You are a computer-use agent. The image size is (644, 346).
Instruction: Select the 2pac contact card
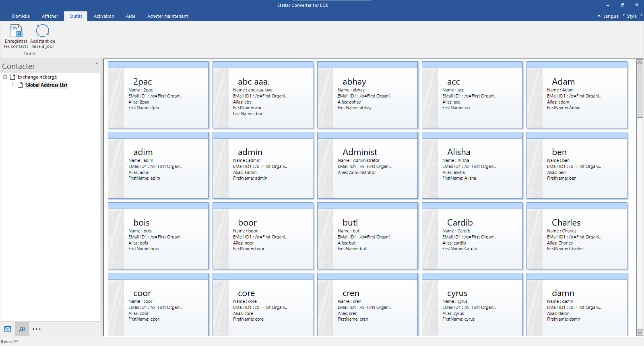(158, 95)
